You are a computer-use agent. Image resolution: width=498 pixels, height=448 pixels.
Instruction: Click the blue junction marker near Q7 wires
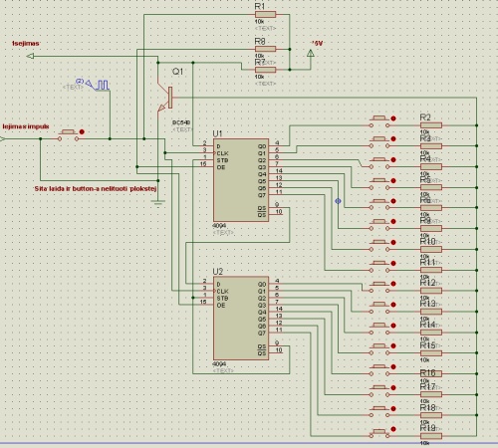338,201
